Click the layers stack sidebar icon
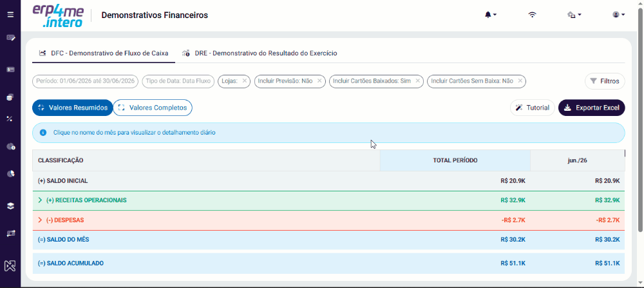 point(11,206)
